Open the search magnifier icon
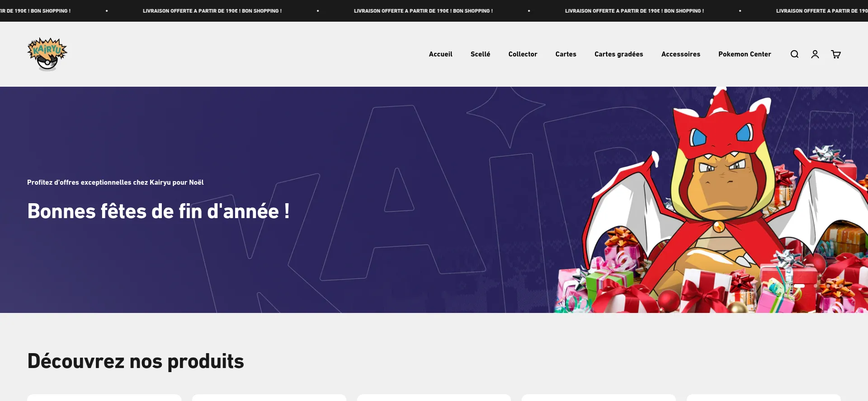Screen dimensions: 868x401 (x=794, y=54)
